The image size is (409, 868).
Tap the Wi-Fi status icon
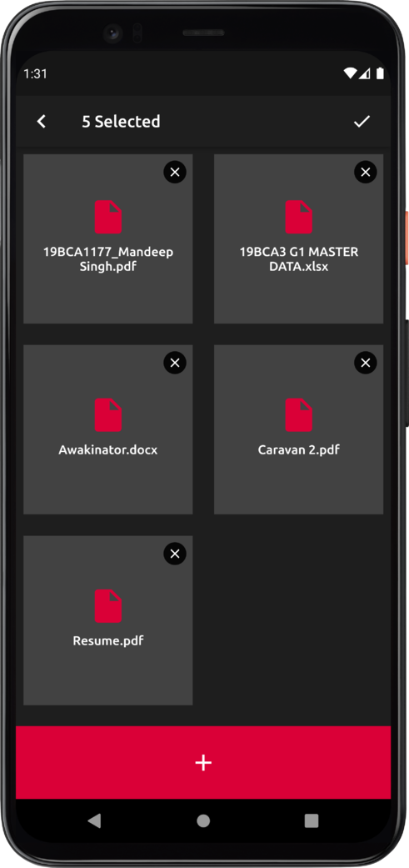(349, 73)
